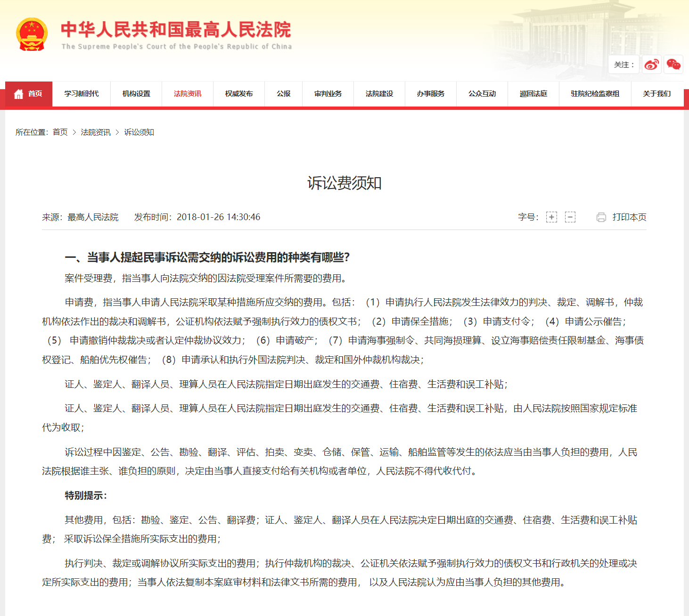Viewport: 689px width, 616px height.
Task: Select the home icon on 首页 tab
Action: 18,93
